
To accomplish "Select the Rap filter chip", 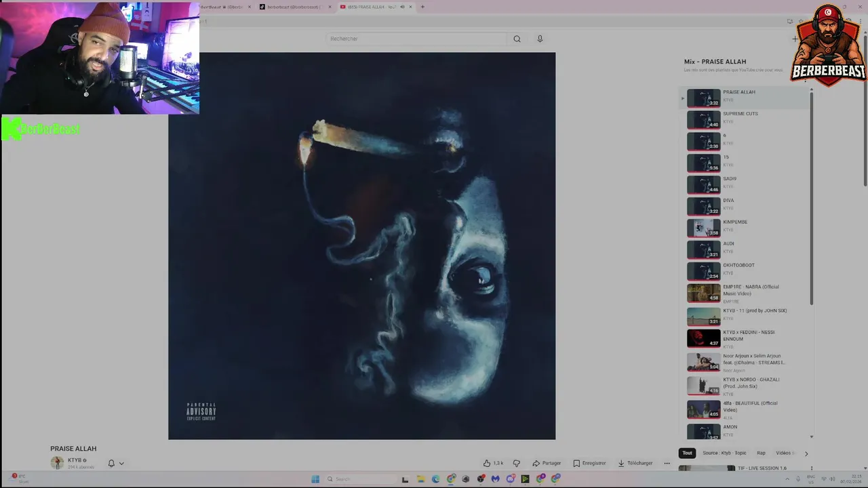I will click(761, 453).
